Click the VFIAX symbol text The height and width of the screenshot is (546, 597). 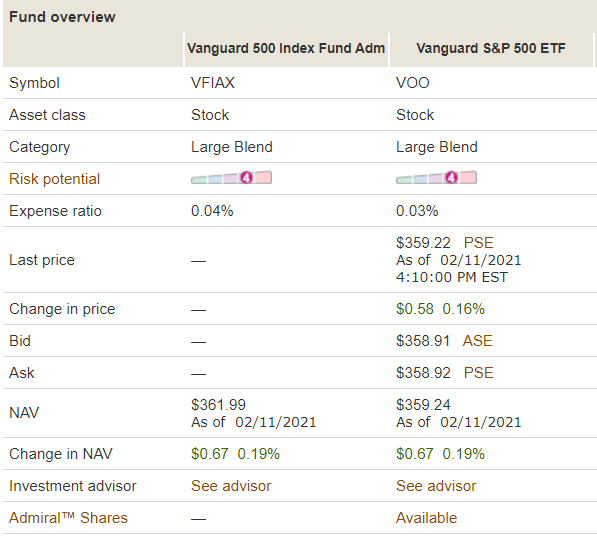coord(213,83)
